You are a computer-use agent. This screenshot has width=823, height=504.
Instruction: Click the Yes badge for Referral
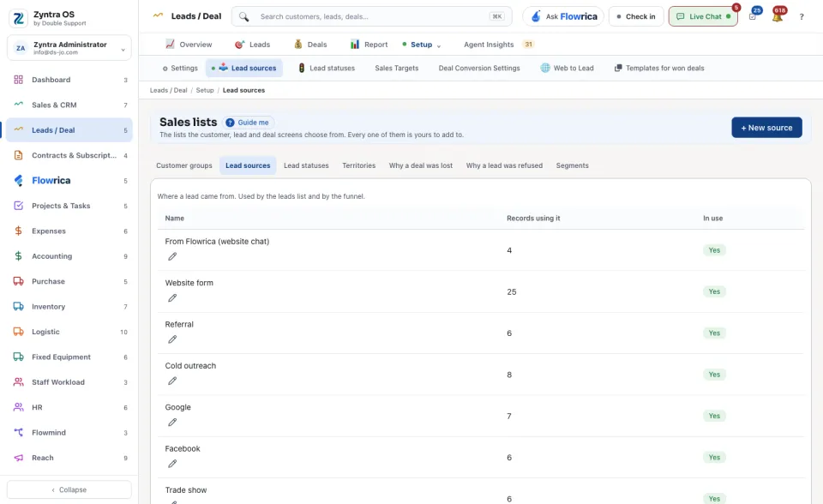click(714, 333)
